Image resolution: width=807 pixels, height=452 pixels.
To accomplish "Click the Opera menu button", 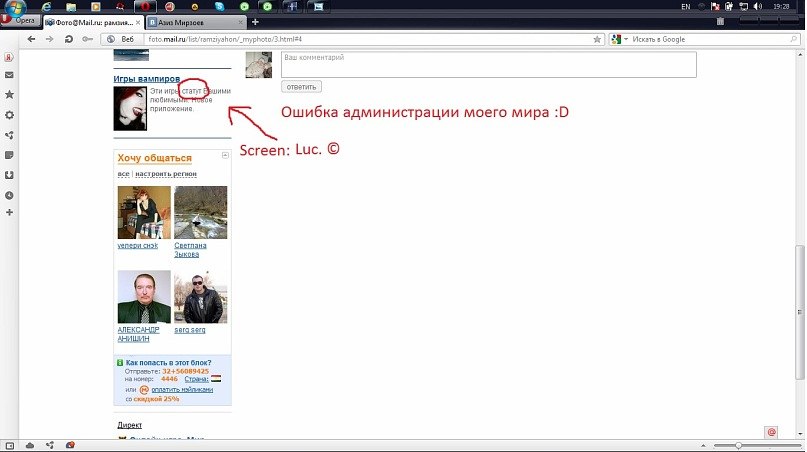I will click(20, 21).
